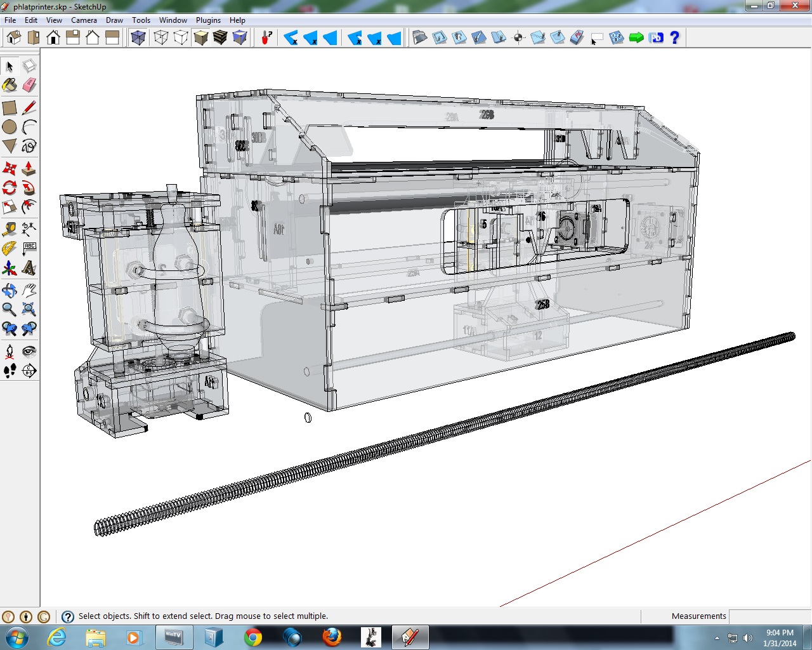Select the Orbit camera tool

[10, 291]
